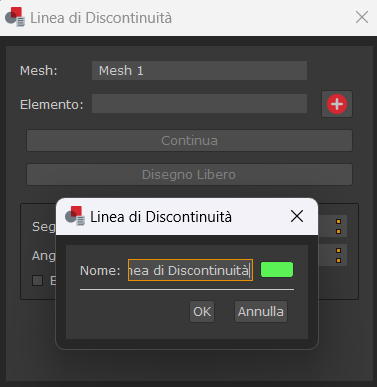
Task: Increase the Ang value using upper orange dot
Action: 338,251
